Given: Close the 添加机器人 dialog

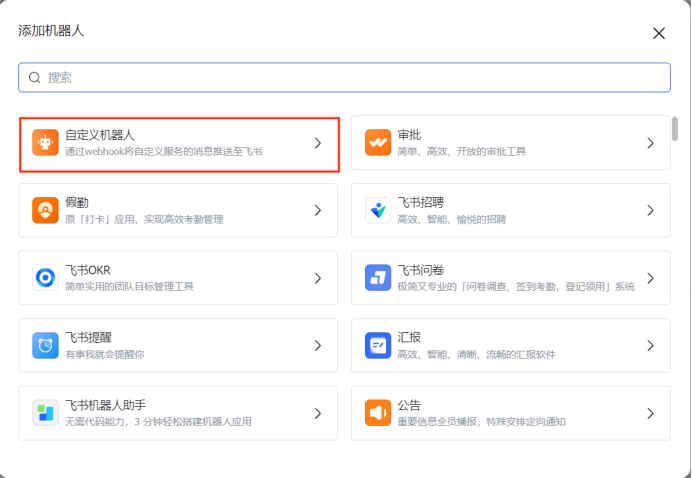Looking at the screenshot, I should 658,33.
